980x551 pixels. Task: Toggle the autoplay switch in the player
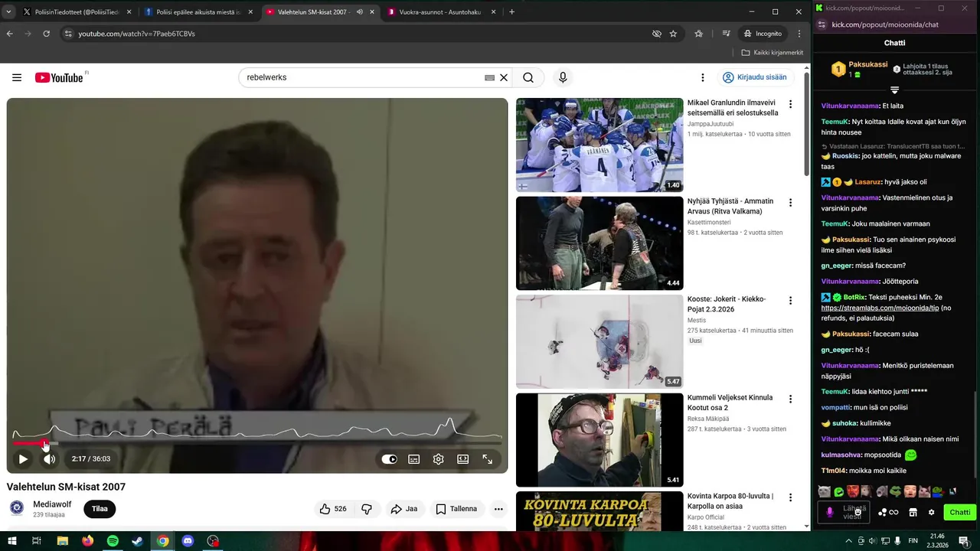click(x=390, y=459)
